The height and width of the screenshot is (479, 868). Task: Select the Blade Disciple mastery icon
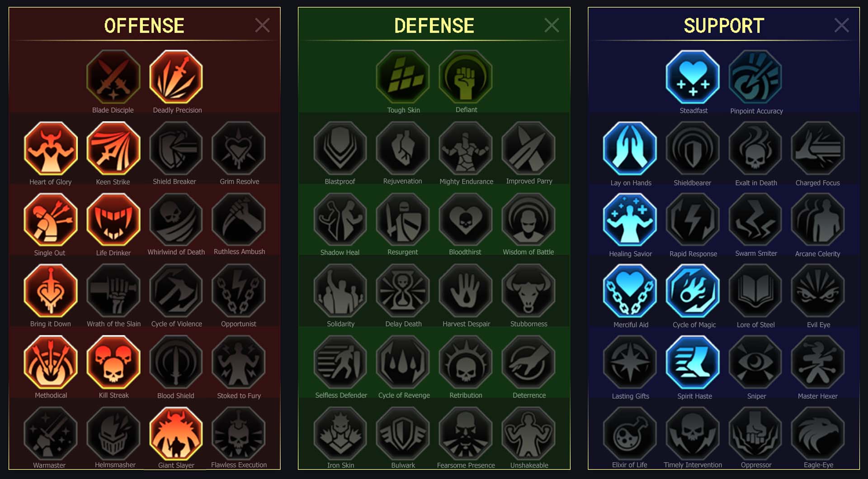click(113, 77)
